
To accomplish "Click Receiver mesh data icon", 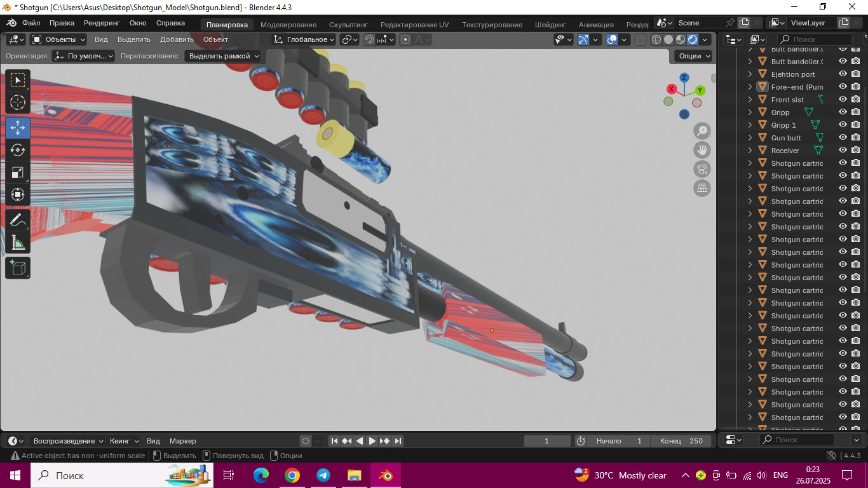I will [818, 151].
